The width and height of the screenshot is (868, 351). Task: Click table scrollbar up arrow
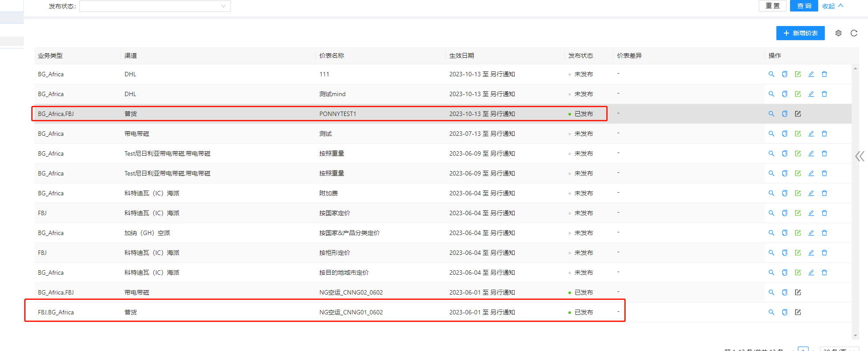click(x=855, y=68)
